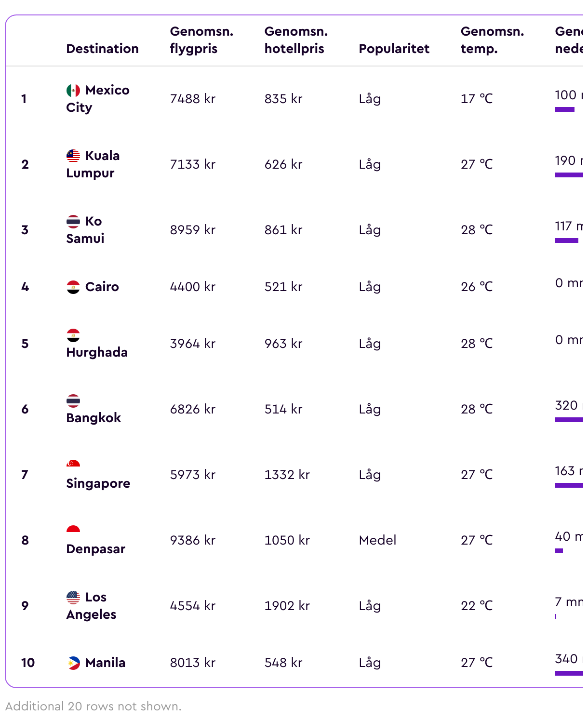Click the Thailand flag next to Ko Samui

point(73,221)
